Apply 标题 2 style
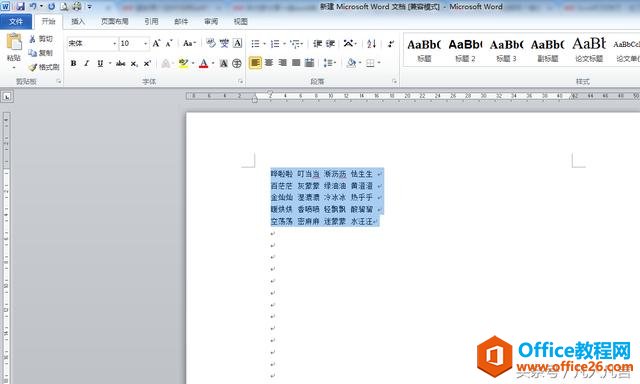 [x=465, y=50]
